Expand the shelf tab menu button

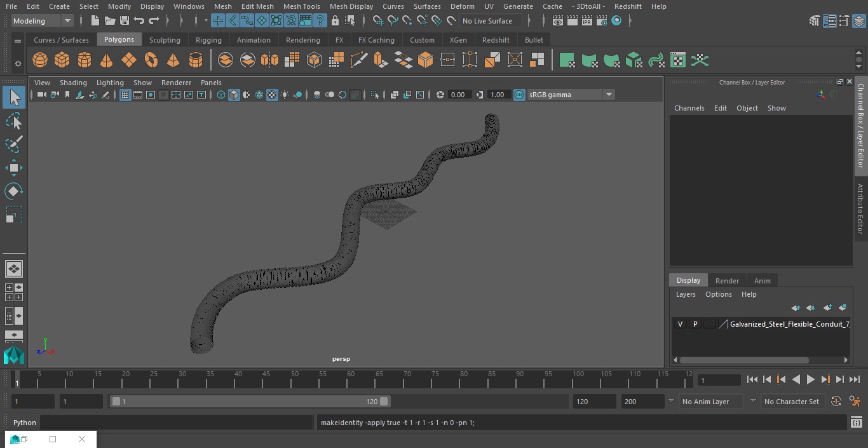18,41
